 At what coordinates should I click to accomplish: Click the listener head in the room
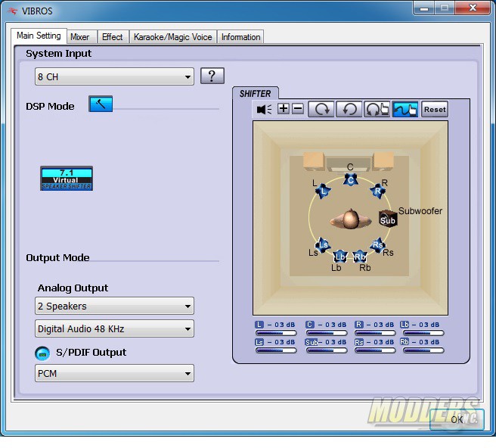click(x=351, y=219)
